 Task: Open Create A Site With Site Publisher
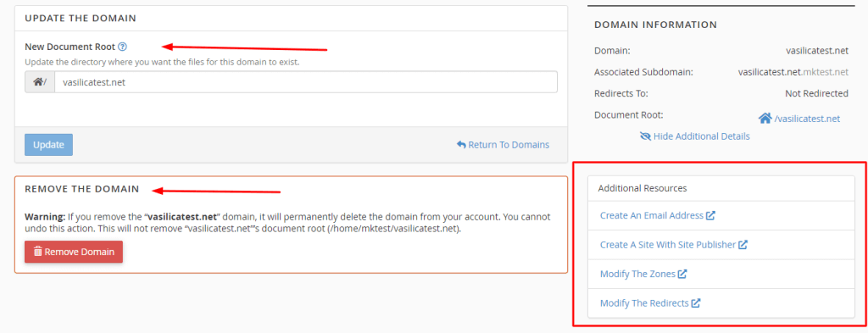coord(668,245)
